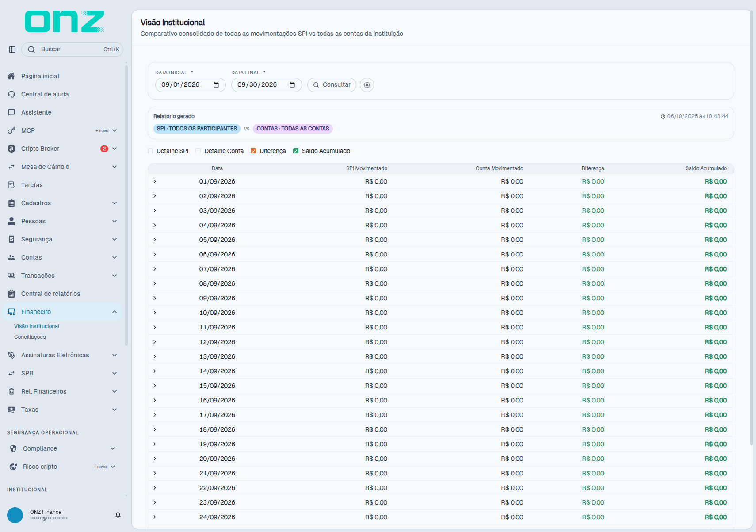The height and width of the screenshot is (532, 756).
Task: Click the Buscar search field
Action: click(72, 50)
